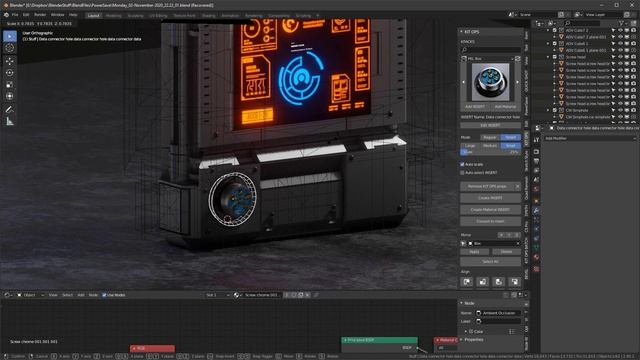This screenshot has height=360, width=640.
Task: Enable the Auto scale checkbox
Action: point(462,164)
